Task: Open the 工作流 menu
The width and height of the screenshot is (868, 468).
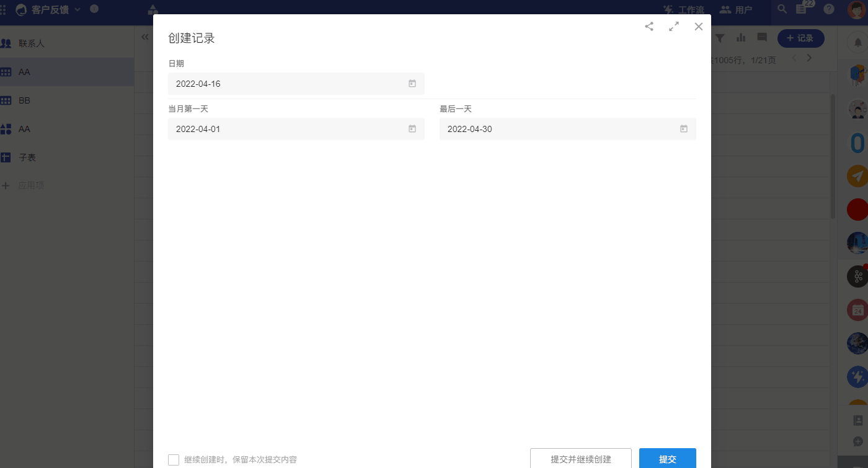Action: [x=684, y=9]
